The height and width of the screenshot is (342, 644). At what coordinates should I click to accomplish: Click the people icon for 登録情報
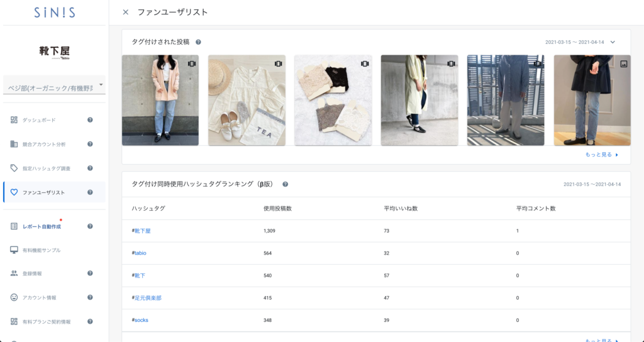pyautogui.click(x=14, y=273)
